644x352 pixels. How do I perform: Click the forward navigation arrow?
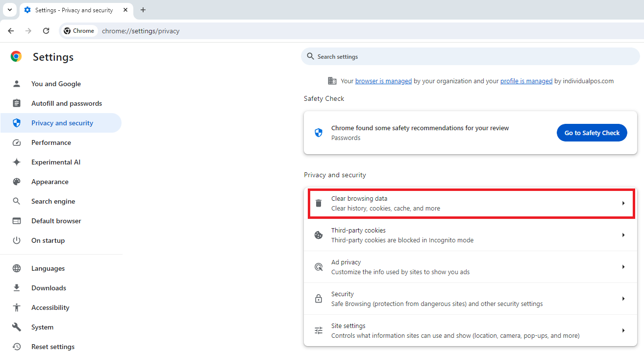tap(28, 31)
